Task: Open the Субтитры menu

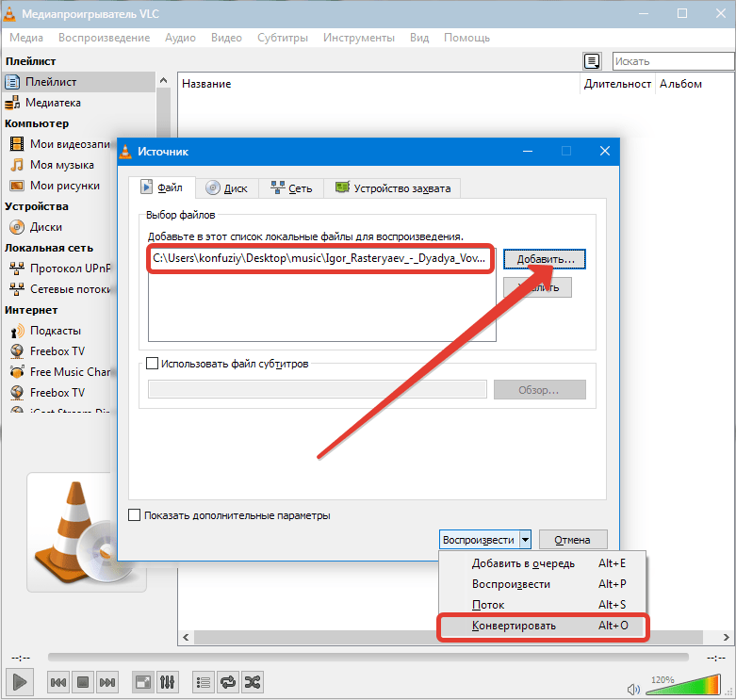Action: 283,38
